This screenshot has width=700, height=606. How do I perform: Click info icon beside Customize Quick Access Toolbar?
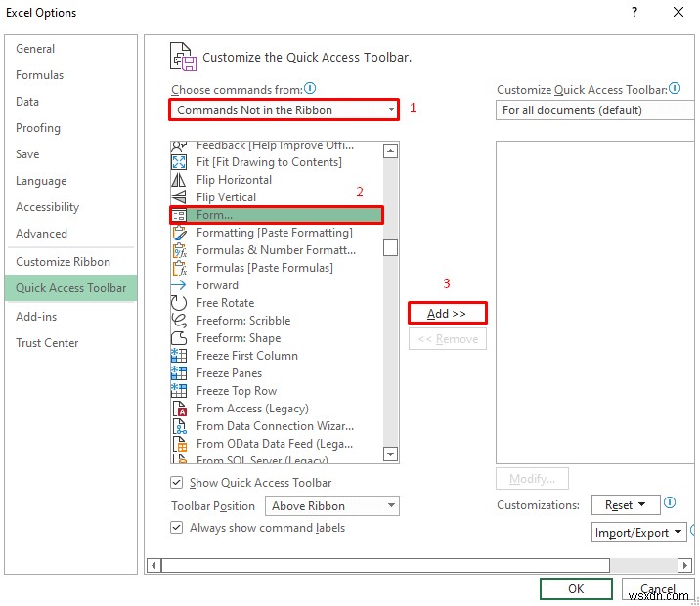click(675, 88)
